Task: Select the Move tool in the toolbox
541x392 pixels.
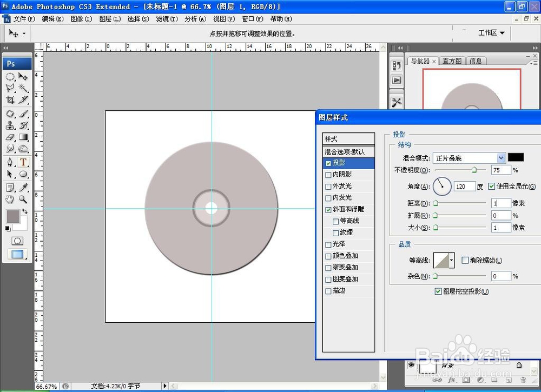Action: pyautogui.click(x=23, y=77)
